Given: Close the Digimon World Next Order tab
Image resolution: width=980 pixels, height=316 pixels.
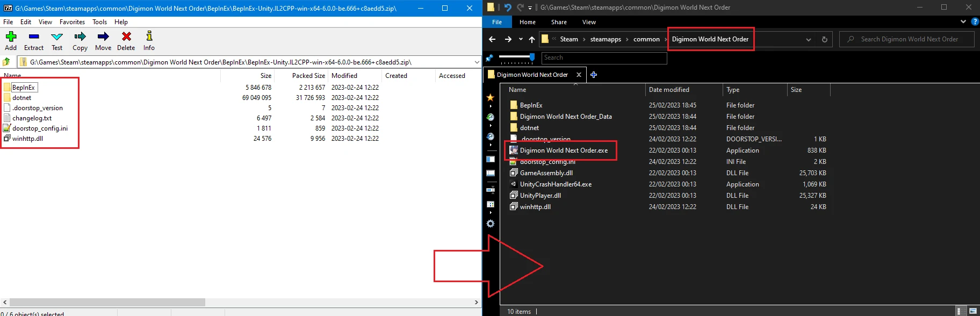Looking at the screenshot, I should pos(579,75).
